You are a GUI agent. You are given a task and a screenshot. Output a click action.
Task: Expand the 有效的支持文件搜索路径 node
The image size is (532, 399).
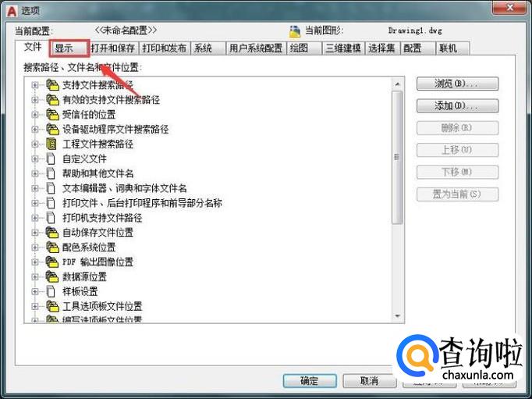tap(35, 100)
